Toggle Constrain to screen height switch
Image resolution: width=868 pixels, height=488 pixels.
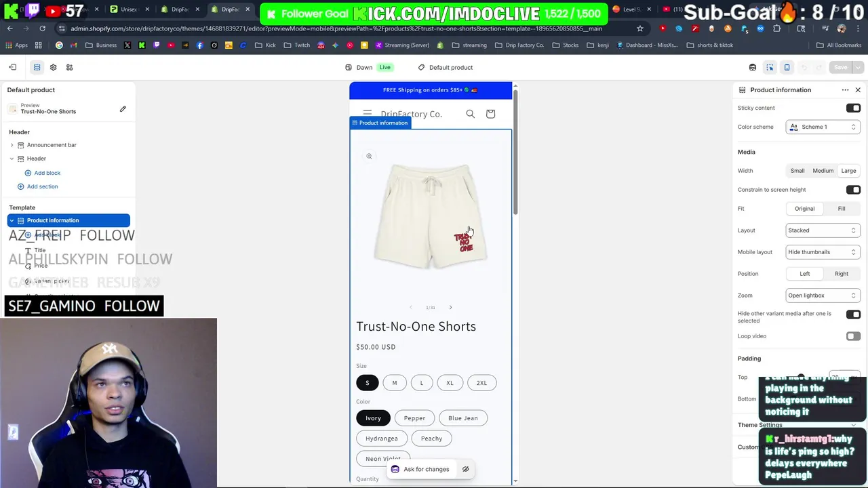tap(853, 190)
